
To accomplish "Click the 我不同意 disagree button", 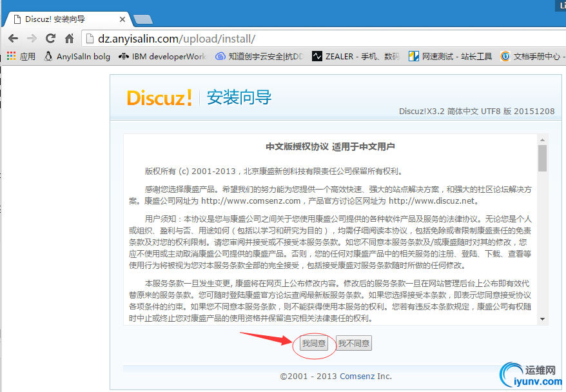I will tap(354, 343).
